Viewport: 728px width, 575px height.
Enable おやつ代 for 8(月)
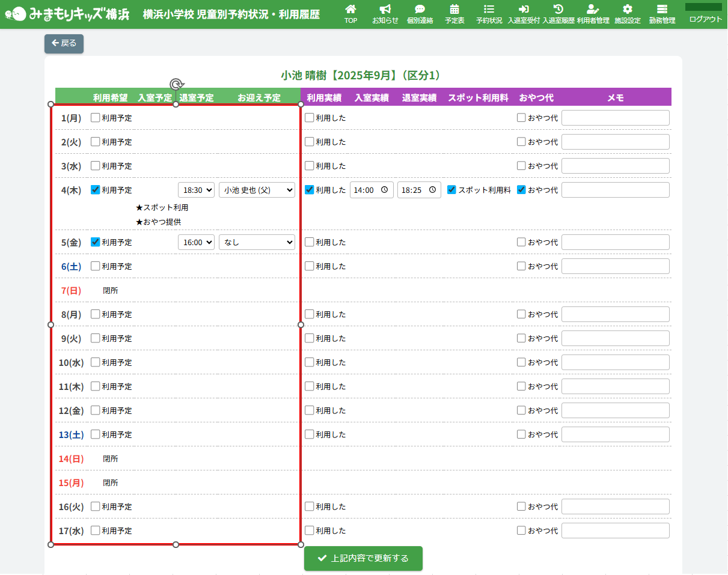(x=521, y=314)
